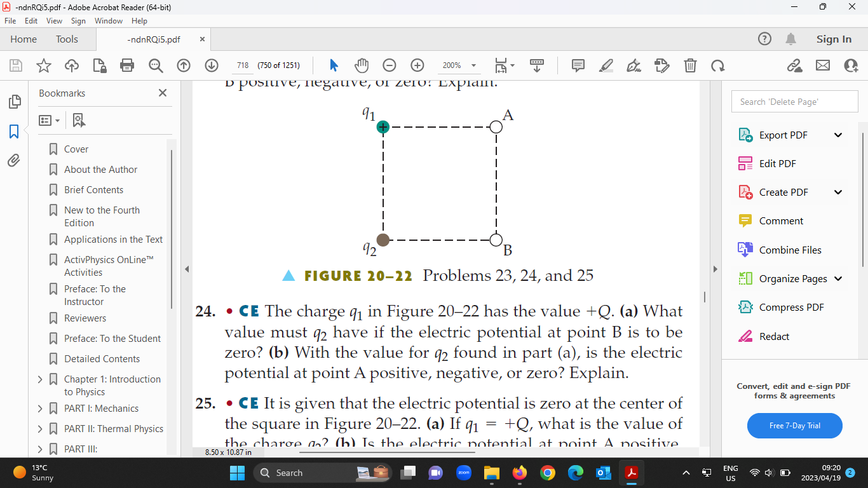This screenshot has height=488, width=868.
Task: Select the Hand tool in toolbar
Action: [361, 65]
